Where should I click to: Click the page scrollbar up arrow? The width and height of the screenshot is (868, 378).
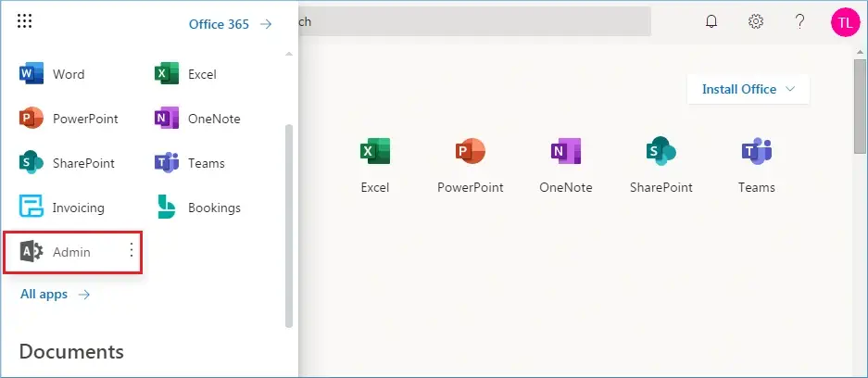860,52
